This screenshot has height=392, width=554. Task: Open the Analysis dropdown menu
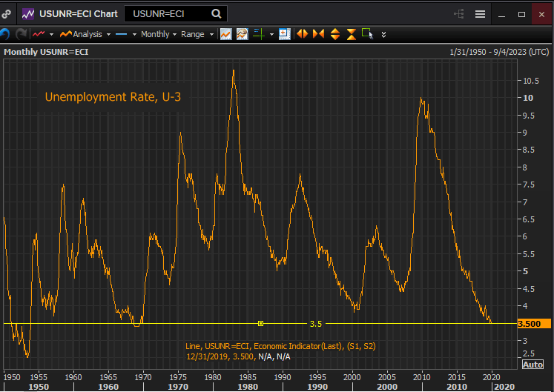tap(86, 34)
